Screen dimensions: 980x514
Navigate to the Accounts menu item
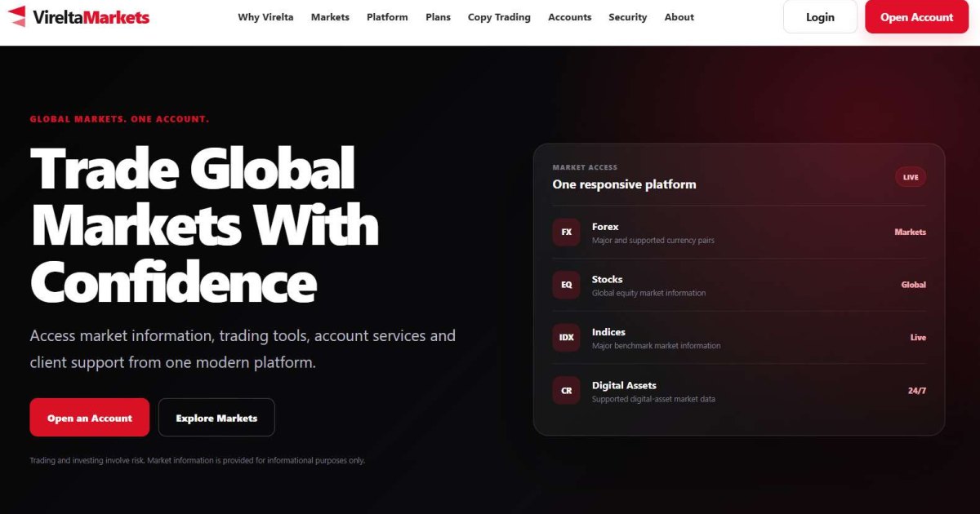pos(569,17)
